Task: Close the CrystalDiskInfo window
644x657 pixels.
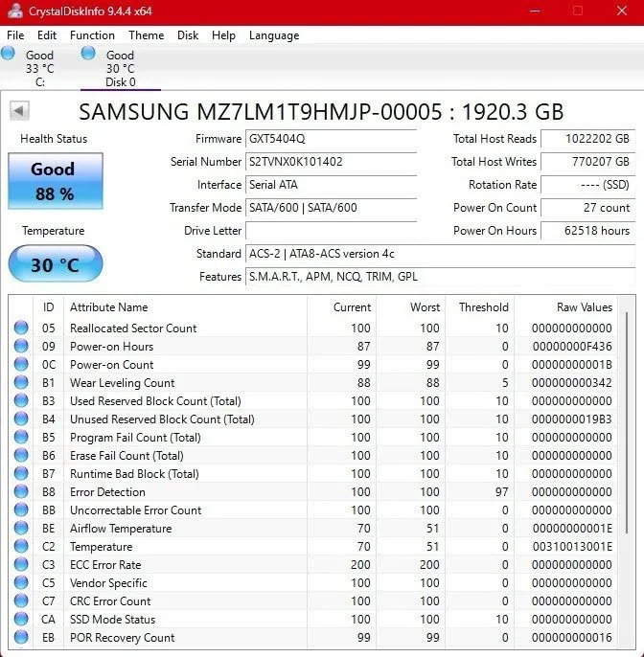Action: 622,11
